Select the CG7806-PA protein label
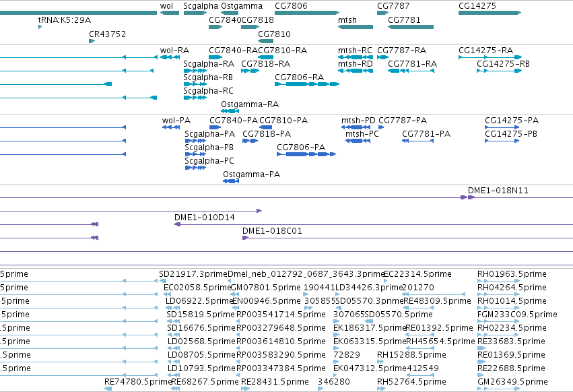 [x=301, y=148]
